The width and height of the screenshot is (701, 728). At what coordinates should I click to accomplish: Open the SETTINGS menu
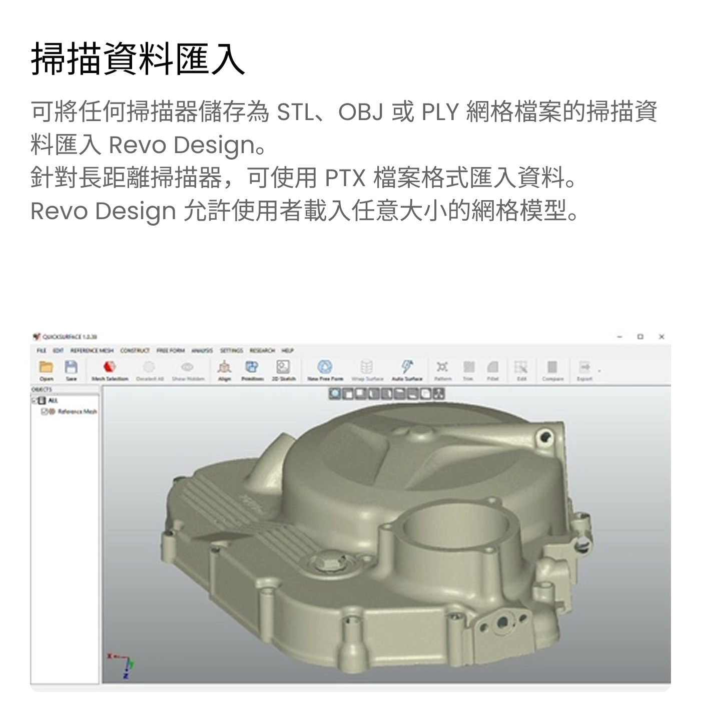(x=231, y=351)
